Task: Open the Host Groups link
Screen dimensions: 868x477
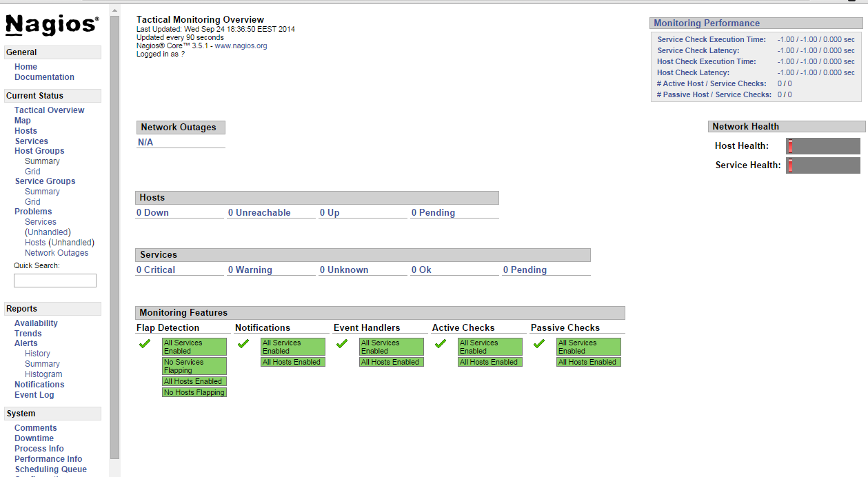Action: [39, 151]
